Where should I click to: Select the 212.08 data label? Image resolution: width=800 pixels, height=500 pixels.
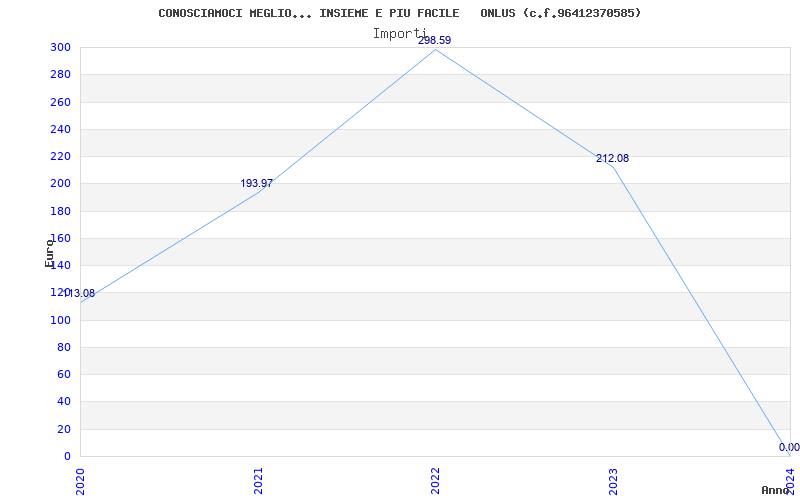click(x=612, y=159)
